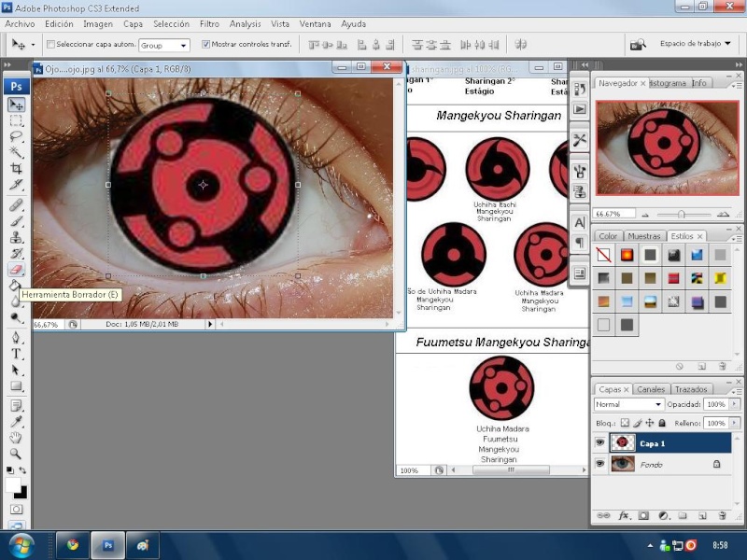This screenshot has width=747, height=560.
Task: Uncheck Mostrar controles transf. checkbox
Action: [205, 44]
